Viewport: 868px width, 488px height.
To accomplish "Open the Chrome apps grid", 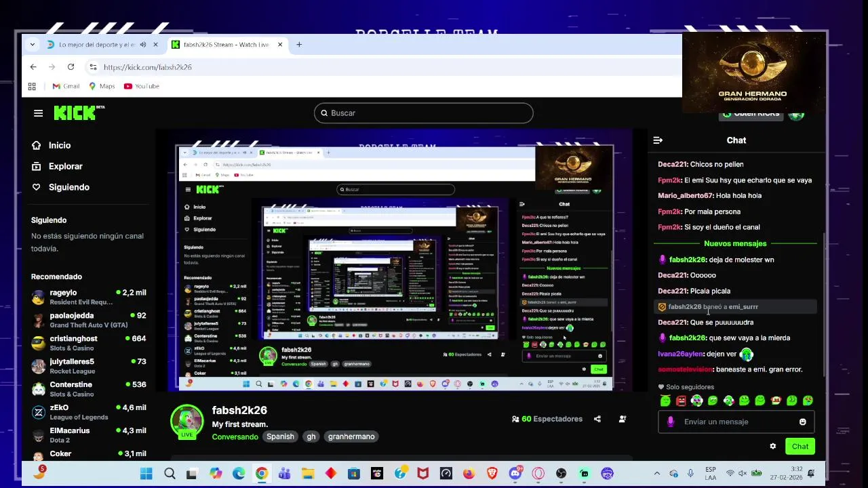I will point(32,86).
